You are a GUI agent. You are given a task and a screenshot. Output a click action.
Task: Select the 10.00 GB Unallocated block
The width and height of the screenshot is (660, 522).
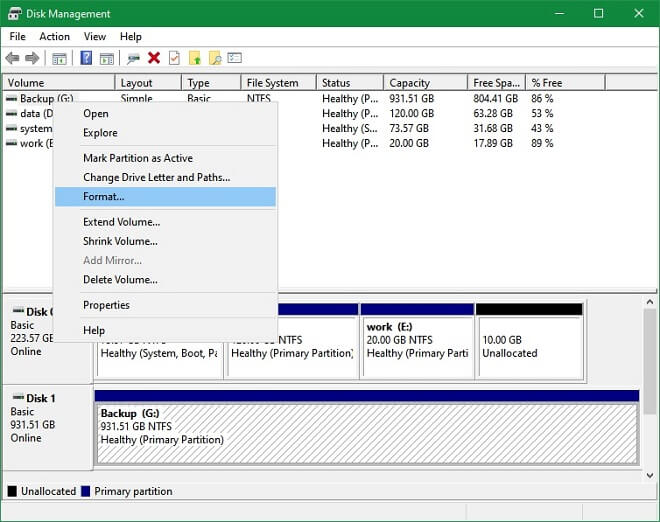530,341
